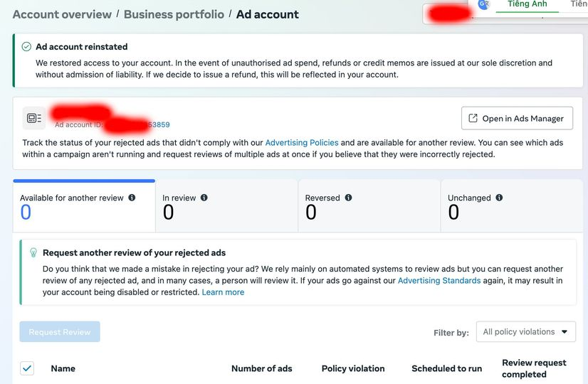Image resolution: width=588 pixels, height=384 pixels.
Task: Click the info icon beside Available for another review
Action: point(132,198)
